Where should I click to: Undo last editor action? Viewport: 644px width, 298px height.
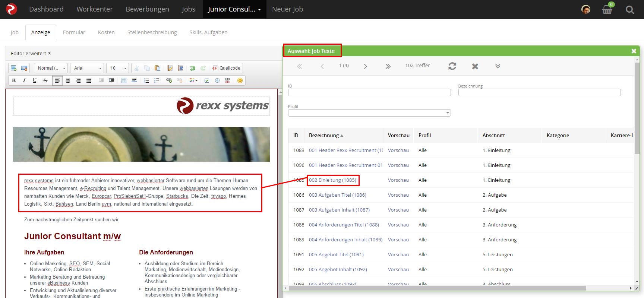click(193, 68)
